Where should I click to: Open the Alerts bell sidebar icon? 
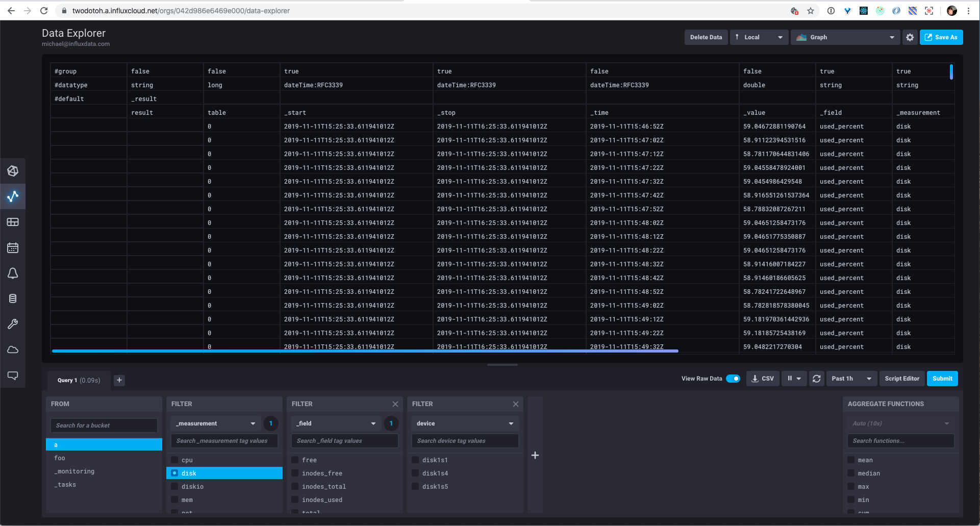tap(13, 273)
